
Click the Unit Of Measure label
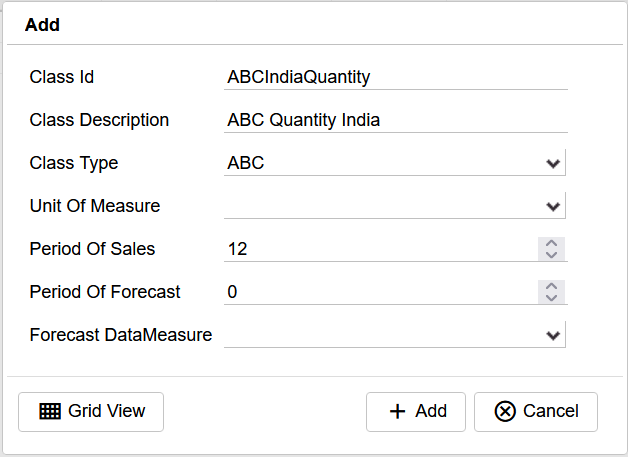click(95, 206)
